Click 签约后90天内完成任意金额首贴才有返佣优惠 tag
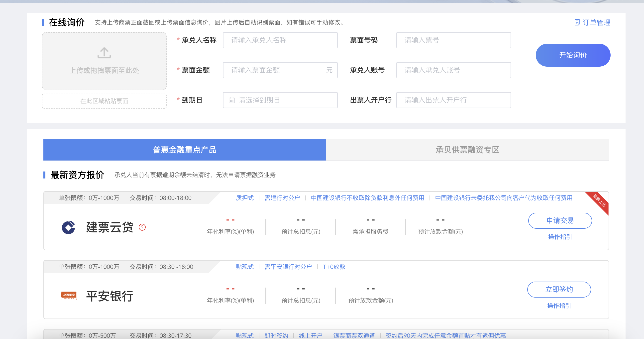This screenshot has height=339, width=644. [x=445, y=336]
